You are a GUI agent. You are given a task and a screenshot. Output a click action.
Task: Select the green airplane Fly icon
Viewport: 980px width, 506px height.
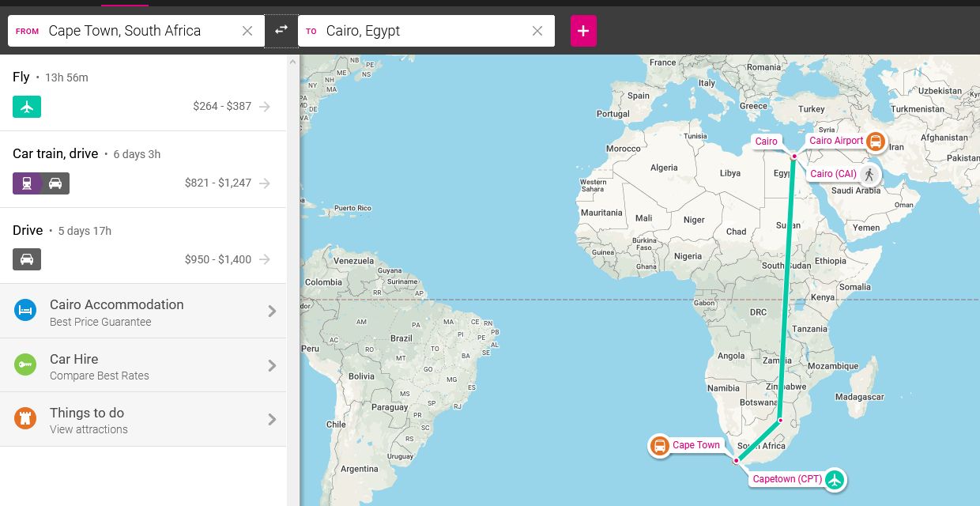click(27, 107)
